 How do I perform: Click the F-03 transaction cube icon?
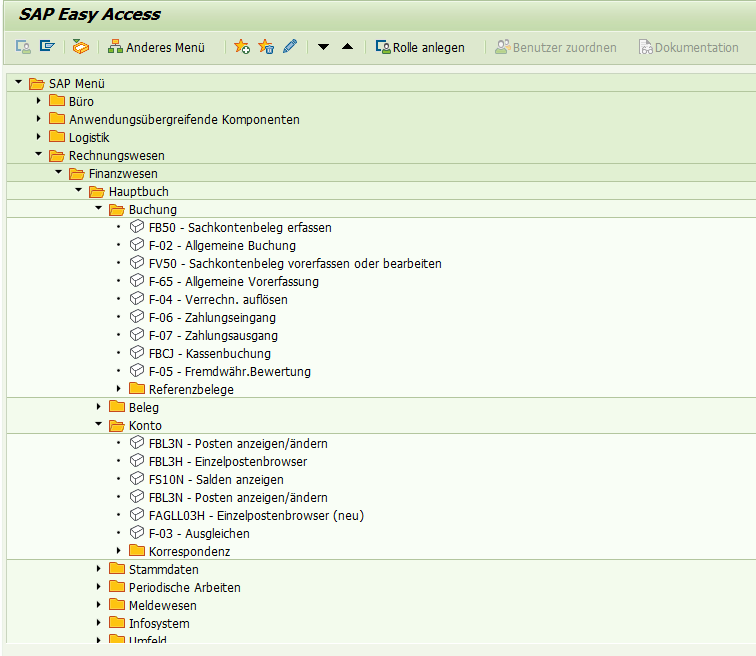click(x=137, y=533)
